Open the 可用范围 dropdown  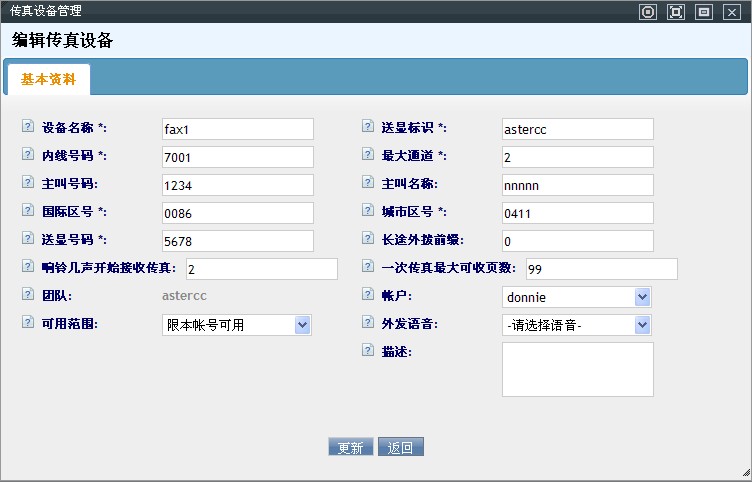coord(237,325)
